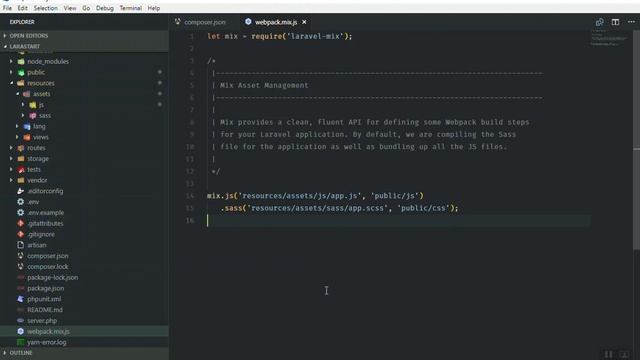This screenshot has width=640, height=360.
Task: Click the routes folder icon
Action: tap(21, 148)
